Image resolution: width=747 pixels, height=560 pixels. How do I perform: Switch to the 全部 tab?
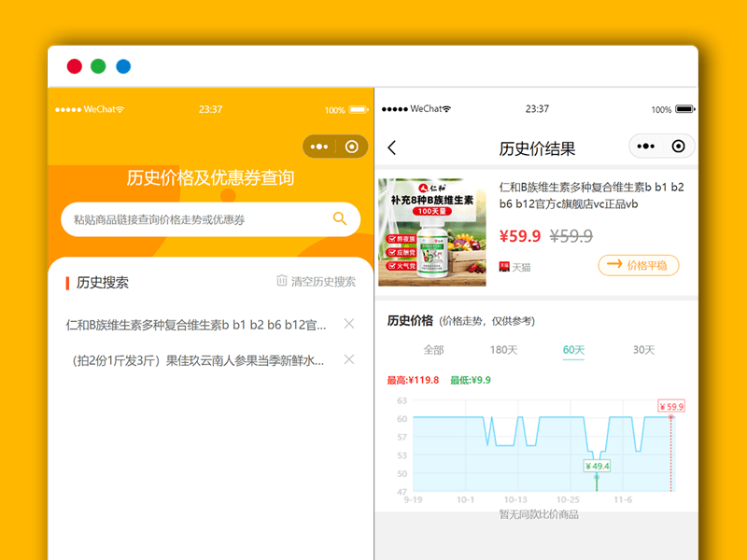[436, 349]
